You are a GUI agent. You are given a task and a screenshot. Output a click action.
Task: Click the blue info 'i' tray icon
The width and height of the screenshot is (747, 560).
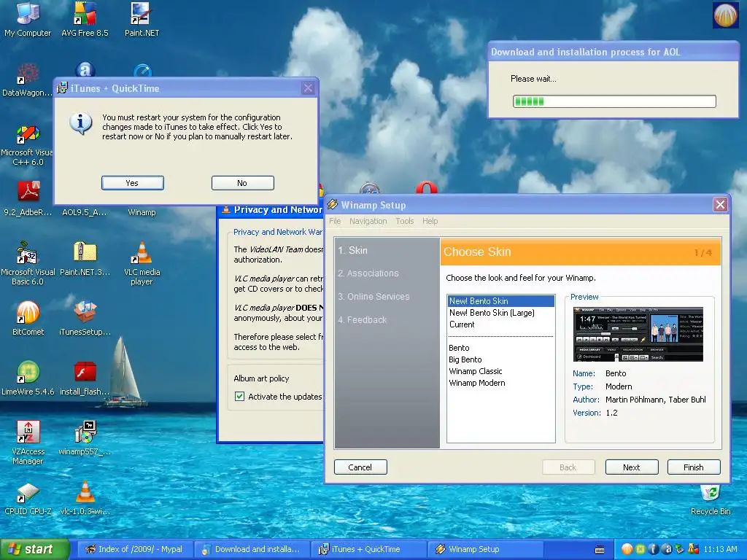point(654,549)
